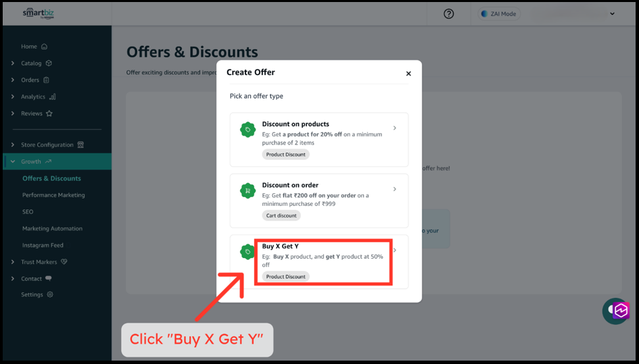
Task: Open the help question mark icon
Action: pyautogui.click(x=449, y=14)
